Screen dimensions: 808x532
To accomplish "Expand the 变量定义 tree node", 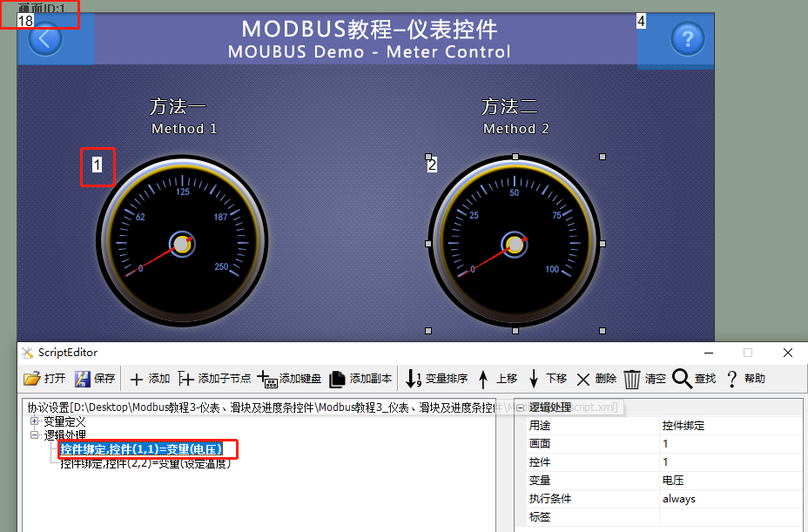I will click(35, 421).
